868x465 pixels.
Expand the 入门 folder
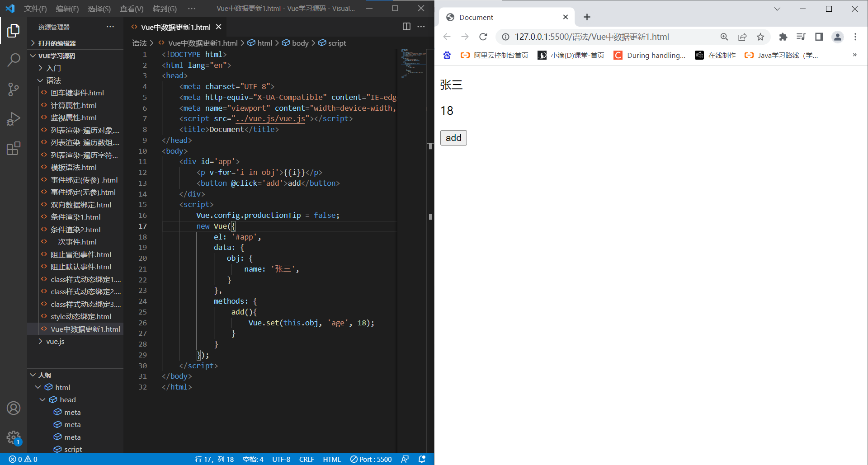[x=75, y=68]
